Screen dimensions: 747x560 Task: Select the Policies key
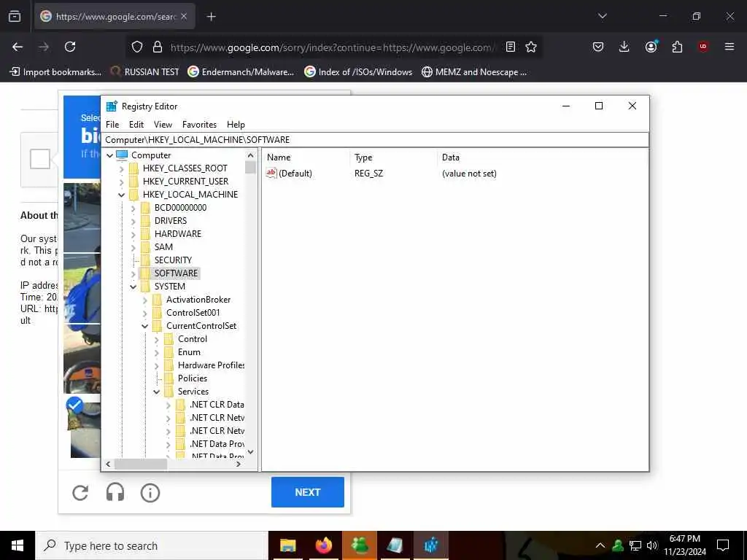coord(193,378)
